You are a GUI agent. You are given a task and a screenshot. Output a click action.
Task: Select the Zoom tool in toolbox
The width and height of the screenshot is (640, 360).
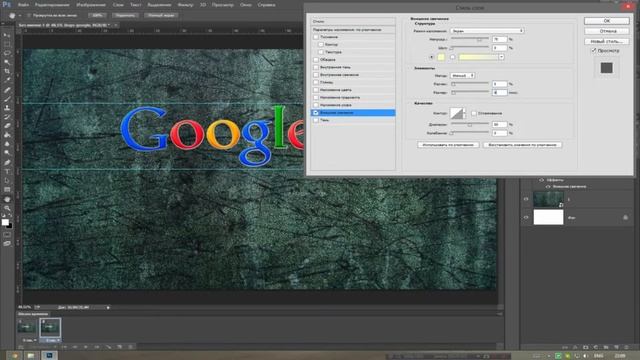click(7, 208)
